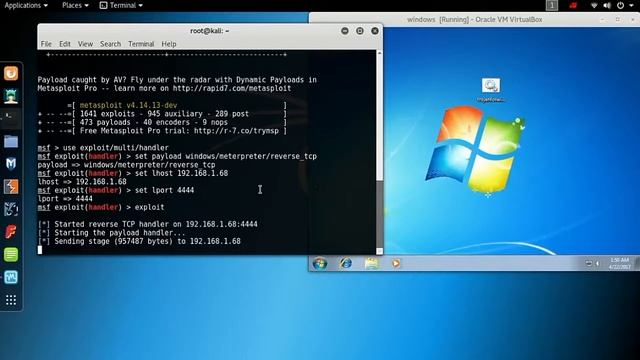The height and width of the screenshot is (360, 640).
Task: Launch Metasploit Framework from the dock
Action: (x=11, y=164)
